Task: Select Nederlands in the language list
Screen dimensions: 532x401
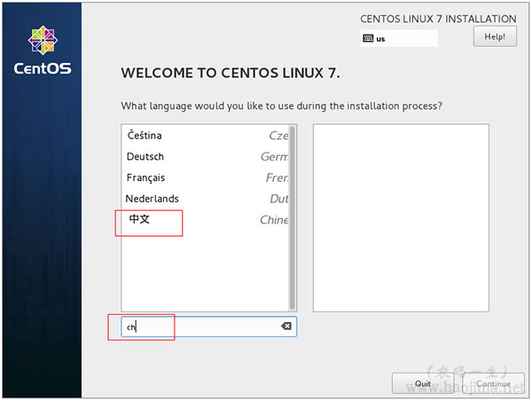Action: (x=206, y=199)
